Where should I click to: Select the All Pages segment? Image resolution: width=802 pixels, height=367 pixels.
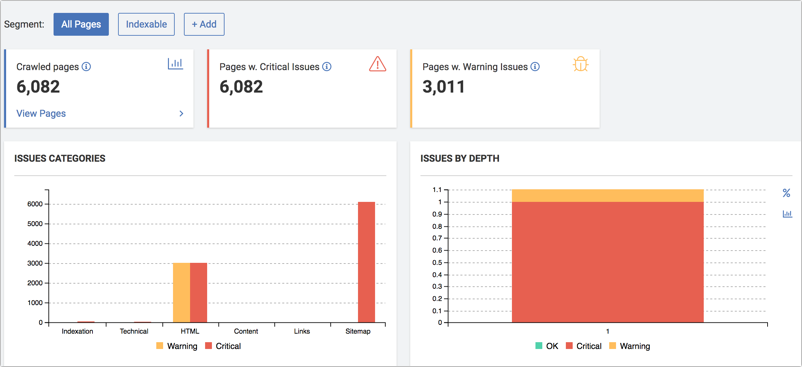[81, 24]
